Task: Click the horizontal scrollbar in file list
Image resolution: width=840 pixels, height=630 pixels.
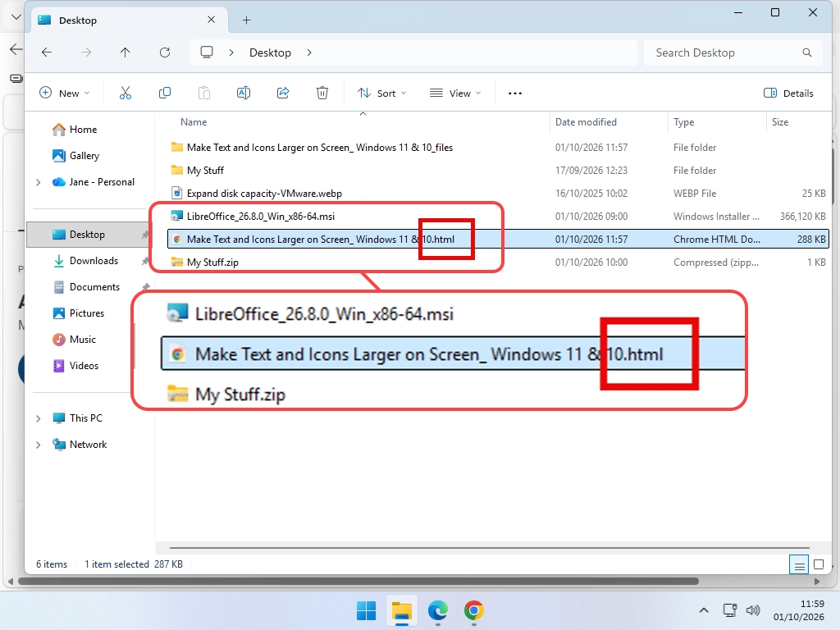Action: pyautogui.click(x=489, y=547)
